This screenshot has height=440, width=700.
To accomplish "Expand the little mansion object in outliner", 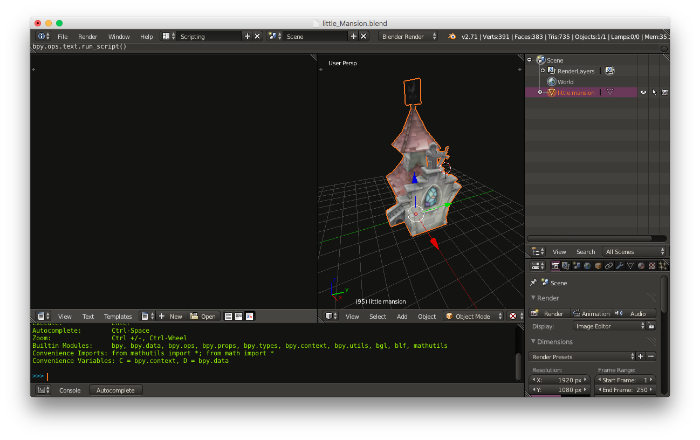I will (x=540, y=92).
